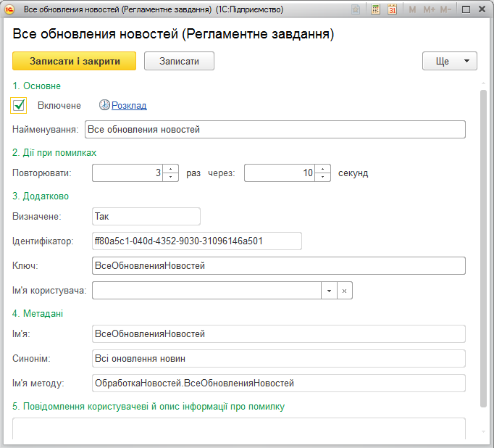
Task: Click Записати і закрити button
Action: pos(75,61)
